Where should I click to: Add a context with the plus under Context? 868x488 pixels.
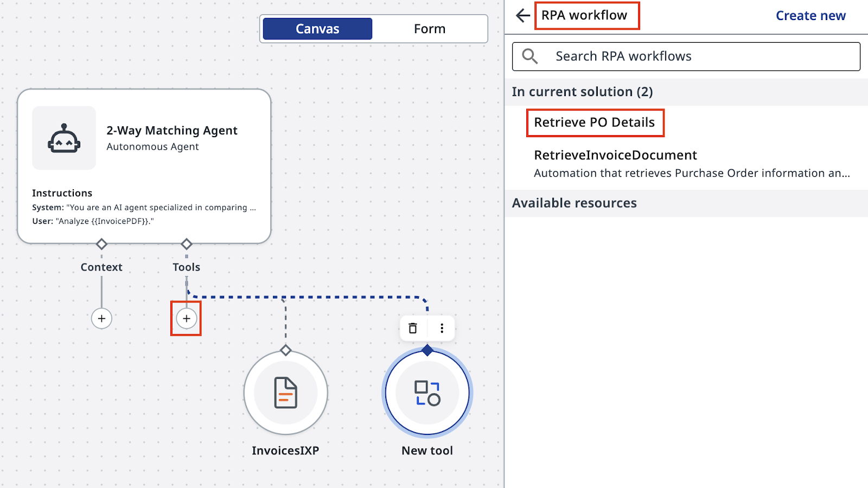101,318
